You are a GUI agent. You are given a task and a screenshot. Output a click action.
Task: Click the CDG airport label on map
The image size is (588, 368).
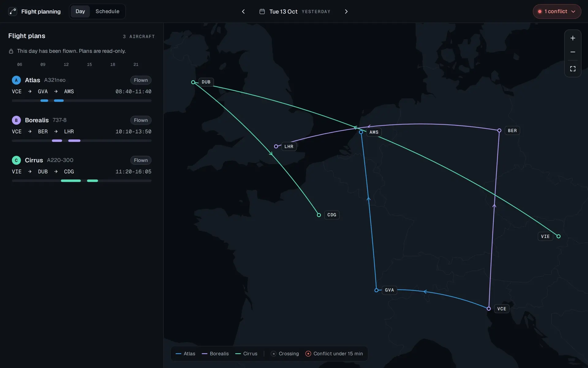coord(332,215)
